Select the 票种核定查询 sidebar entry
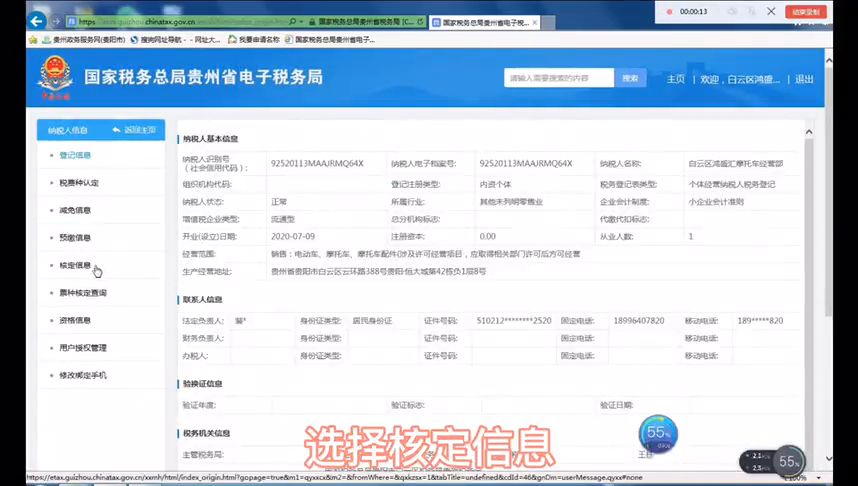 [x=83, y=293]
